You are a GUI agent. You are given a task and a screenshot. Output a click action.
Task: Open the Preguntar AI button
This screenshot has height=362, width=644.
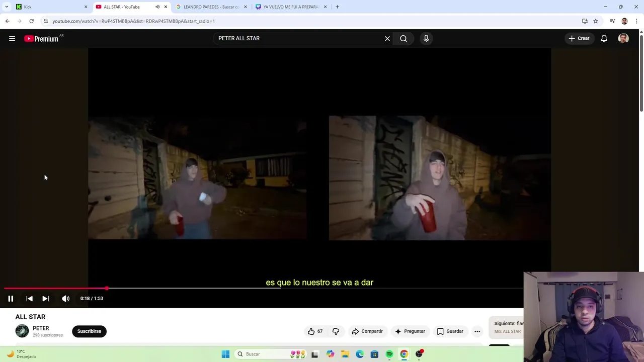click(410, 331)
